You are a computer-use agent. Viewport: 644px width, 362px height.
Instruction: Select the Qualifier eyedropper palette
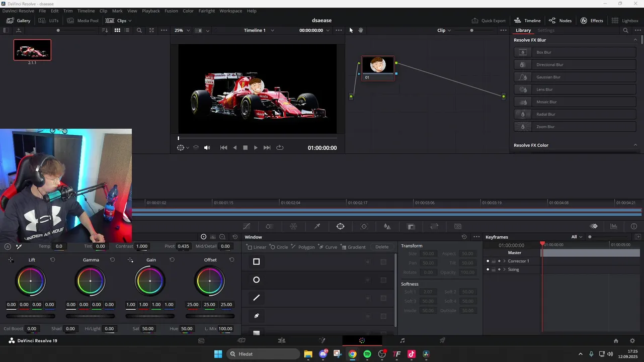[317, 226]
